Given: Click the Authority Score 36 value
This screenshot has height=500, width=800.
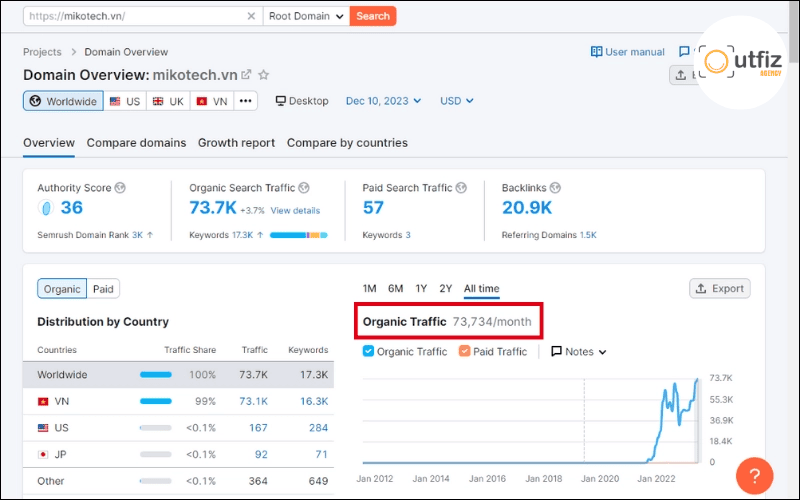Looking at the screenshot, I should [71, 208].
